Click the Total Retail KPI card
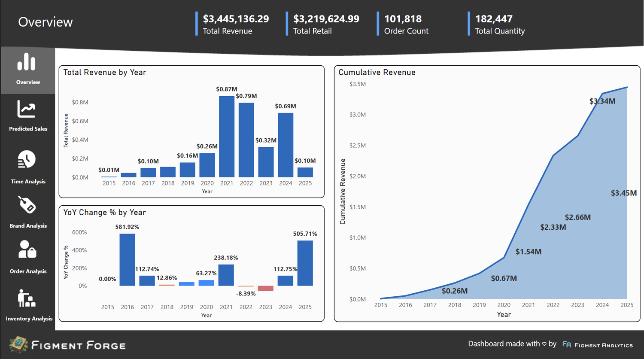Image resolution: width=644 pixels, height=359 pixels. pos(325,24)
